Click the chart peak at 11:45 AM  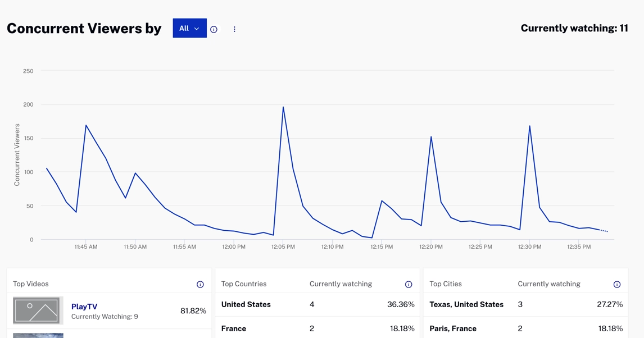tap(86, 125)
